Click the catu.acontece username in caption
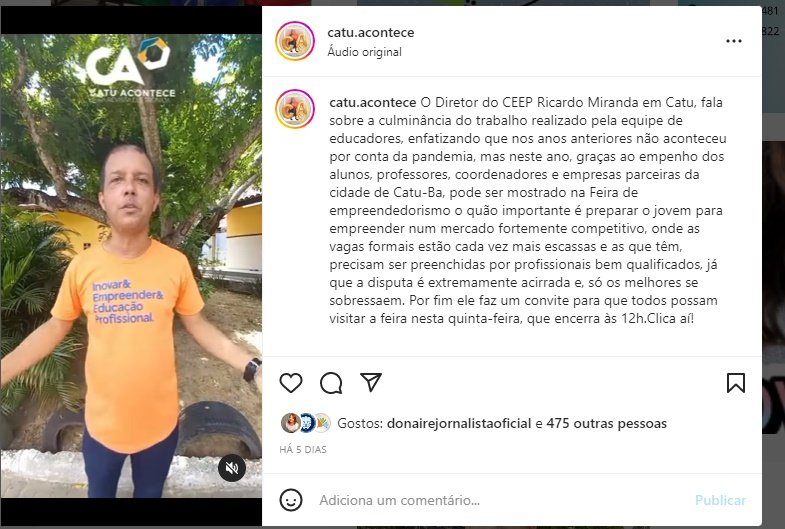 pyautogui.click(x=372, y=103)
